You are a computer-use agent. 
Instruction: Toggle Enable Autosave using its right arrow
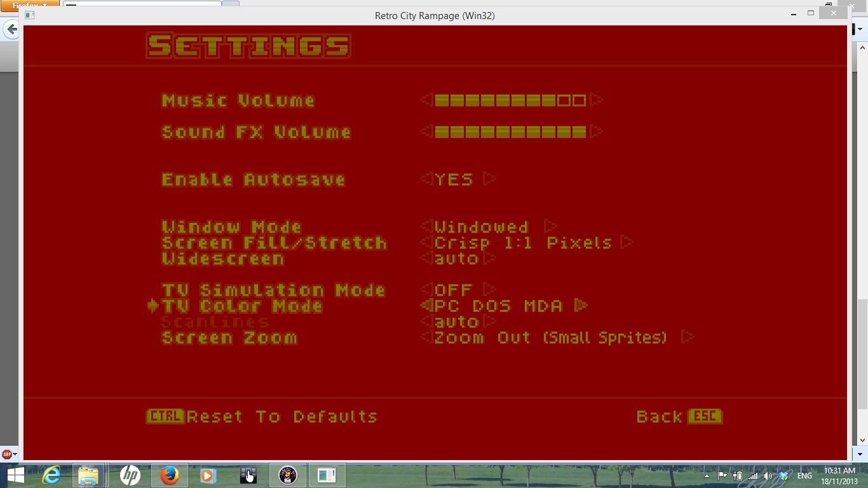489,179
